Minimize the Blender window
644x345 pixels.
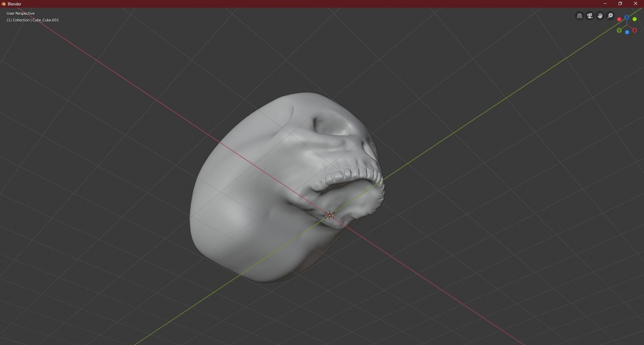point(605,4)
